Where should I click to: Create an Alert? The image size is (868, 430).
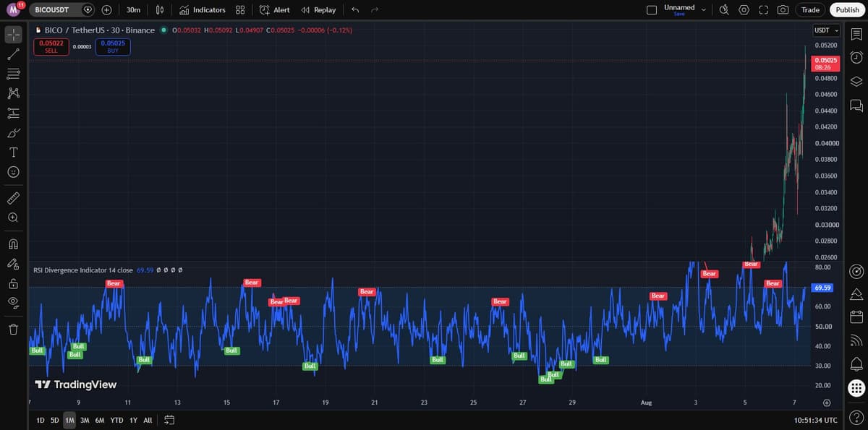tap(275, 10)
